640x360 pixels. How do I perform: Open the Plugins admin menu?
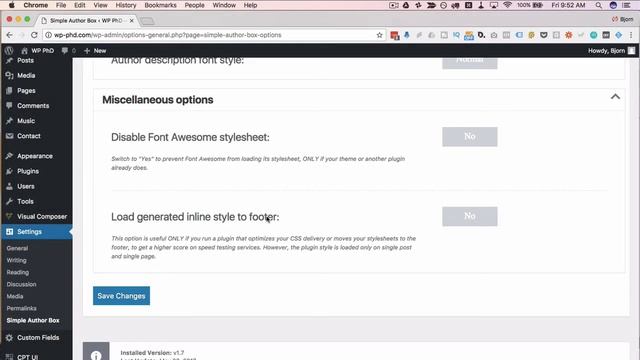pyautogui.click(x=28, y=171)
